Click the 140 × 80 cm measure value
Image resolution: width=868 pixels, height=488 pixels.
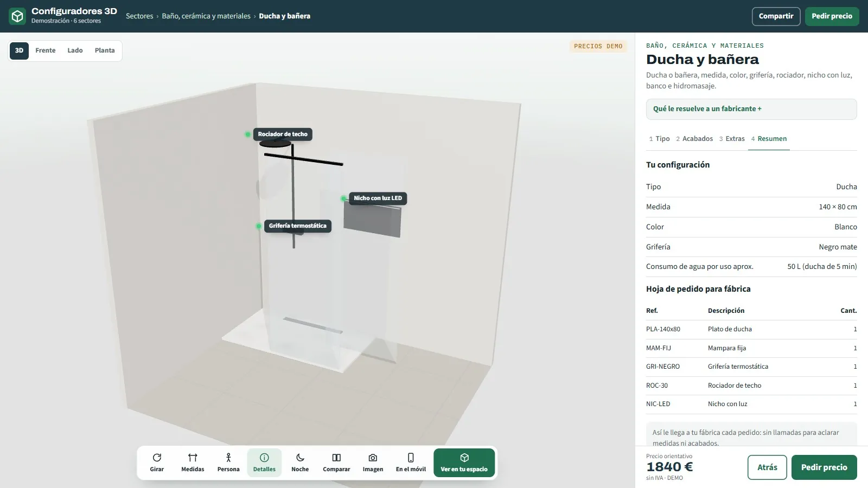click(x=838, y=207)
